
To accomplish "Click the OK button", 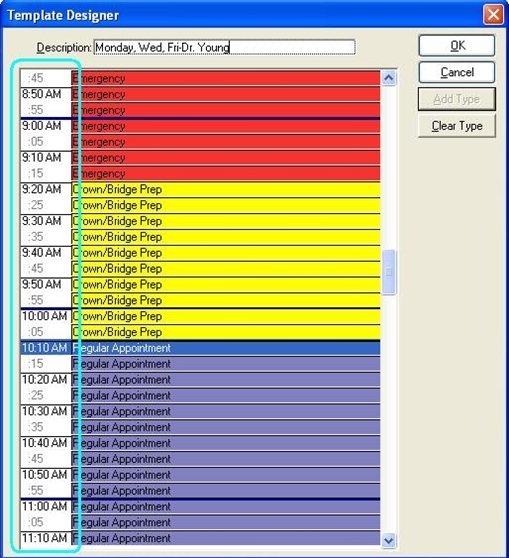I will click(457, 46).
